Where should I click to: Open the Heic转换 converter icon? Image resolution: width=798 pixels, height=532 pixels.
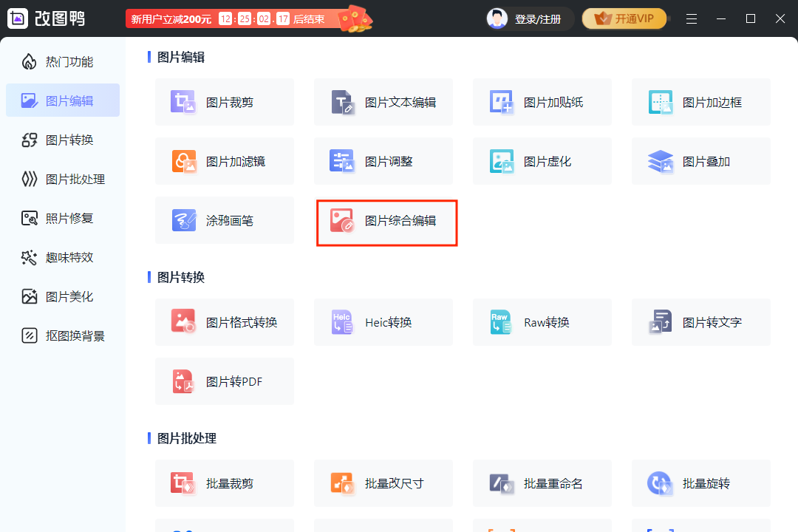point(343,322)
